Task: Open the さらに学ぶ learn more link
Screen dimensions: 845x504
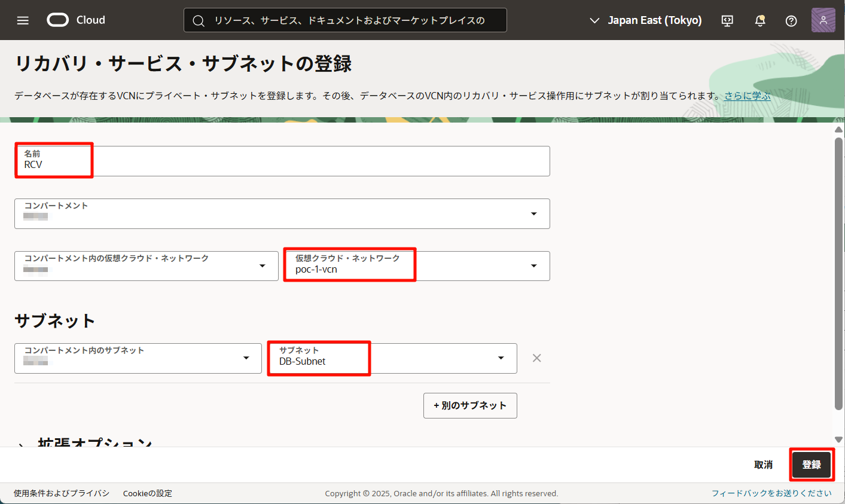Action: [748, 96]
